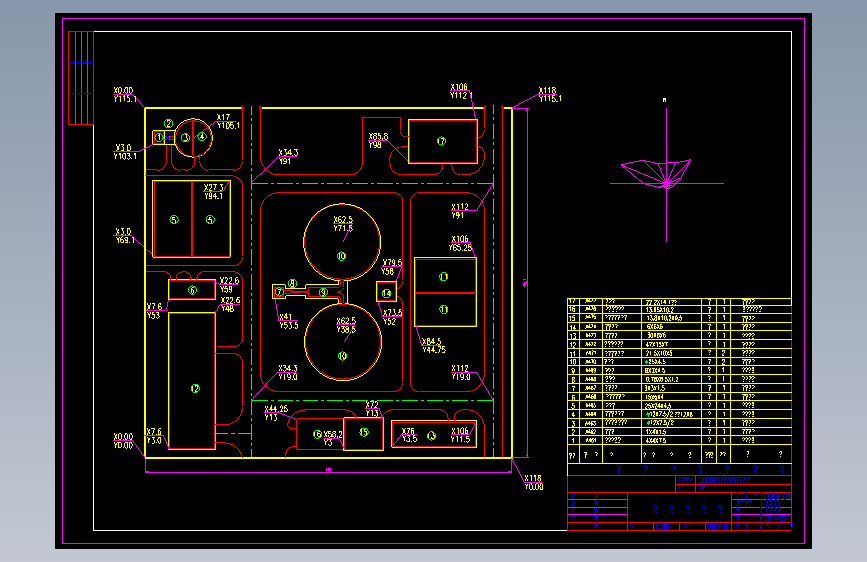
Task: Select circled marker 17 in top building
Action: click(441, 141)
